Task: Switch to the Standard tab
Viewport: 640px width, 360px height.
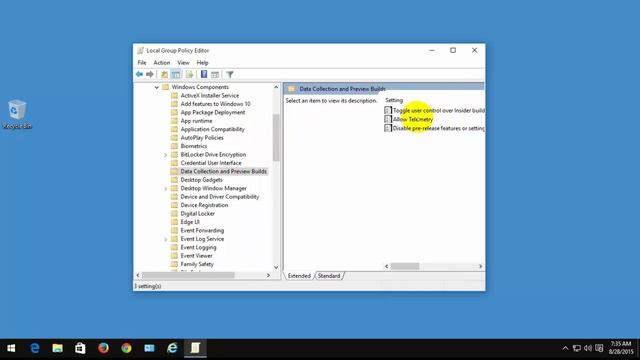Action: [329, 276]
